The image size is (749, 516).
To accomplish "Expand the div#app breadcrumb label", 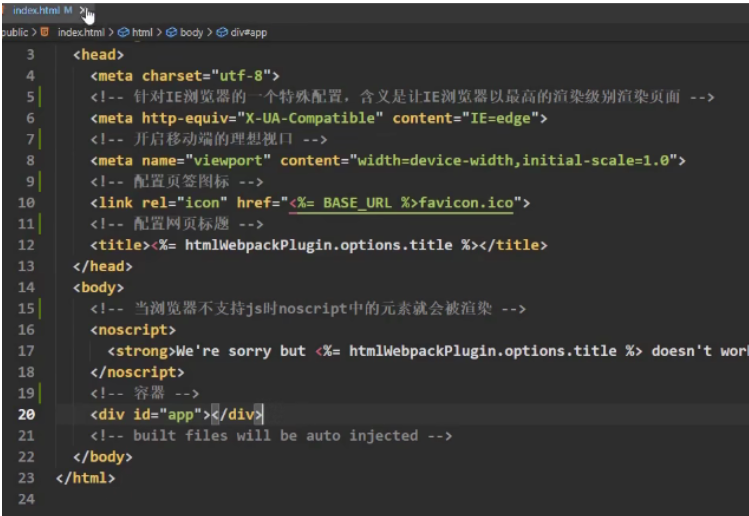I will coord(248,32).
